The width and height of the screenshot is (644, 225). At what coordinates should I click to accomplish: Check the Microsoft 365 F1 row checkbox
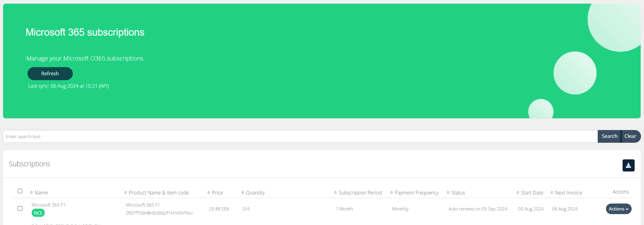click(x=20, y=208)
